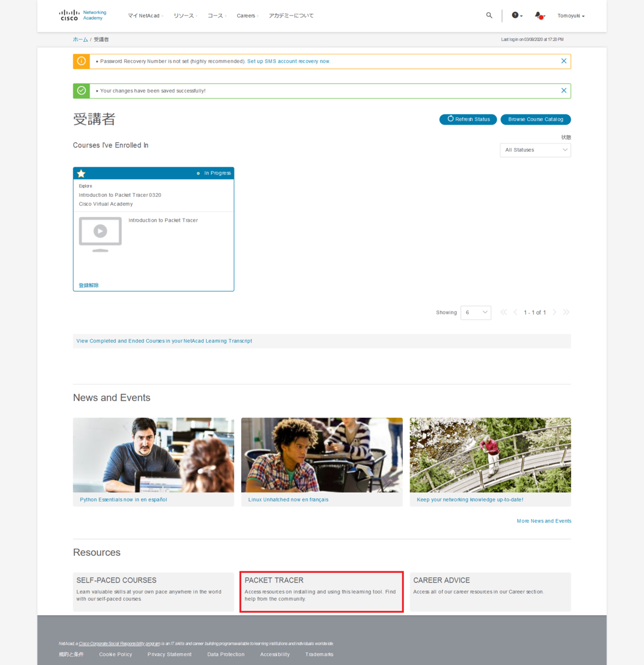
Task: Expand the Tomoyuki user account dropdown
Action: [x=571, y=16]
